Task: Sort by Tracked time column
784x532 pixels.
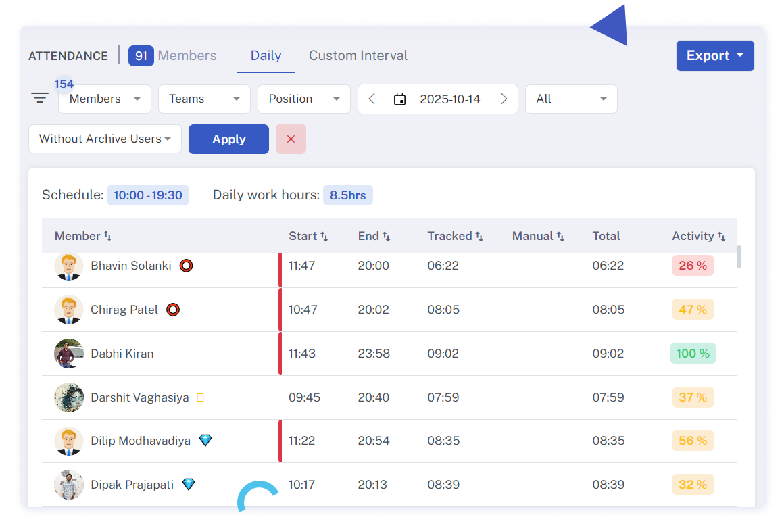Action: pos(479,236)
